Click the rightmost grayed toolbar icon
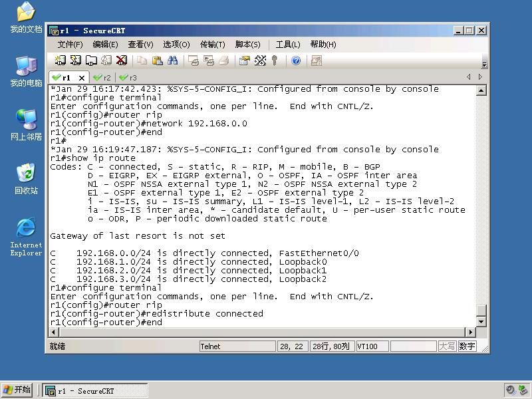The width and height of the screenshot is (532, 399). point(317,61)
